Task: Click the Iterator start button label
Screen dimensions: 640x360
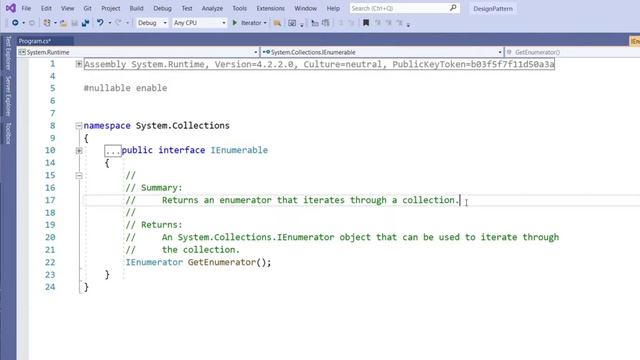Action: (251, 23)
